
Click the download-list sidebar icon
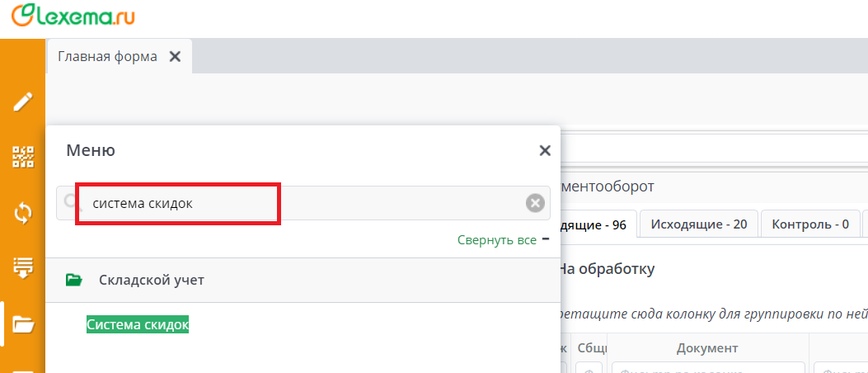(22, 268)
